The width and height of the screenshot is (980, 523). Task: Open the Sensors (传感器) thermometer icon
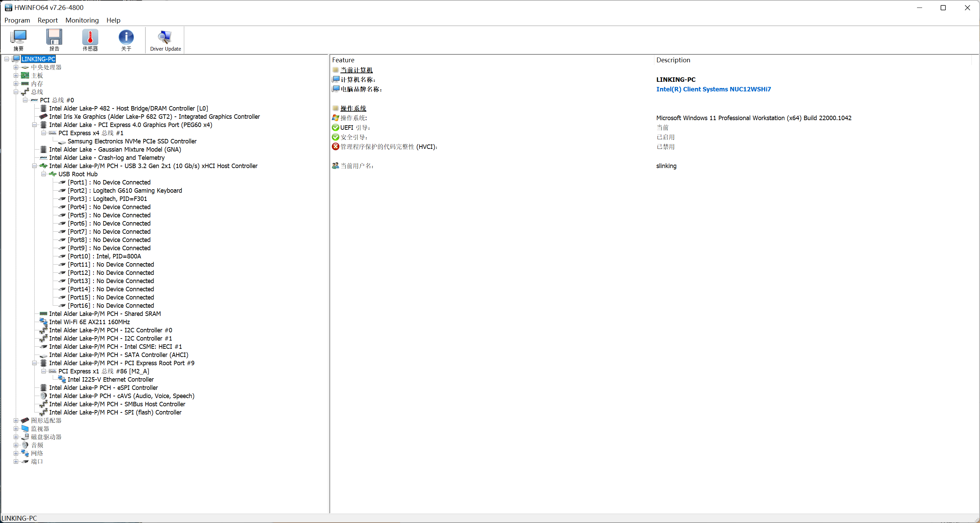pyautogui.click(x=90, y=40)
